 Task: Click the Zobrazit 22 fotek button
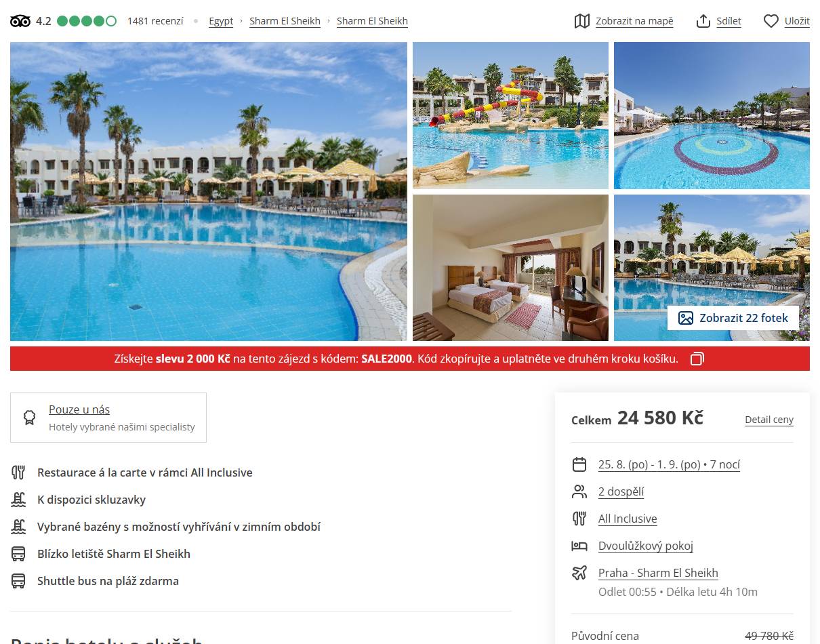pos(733,318)
